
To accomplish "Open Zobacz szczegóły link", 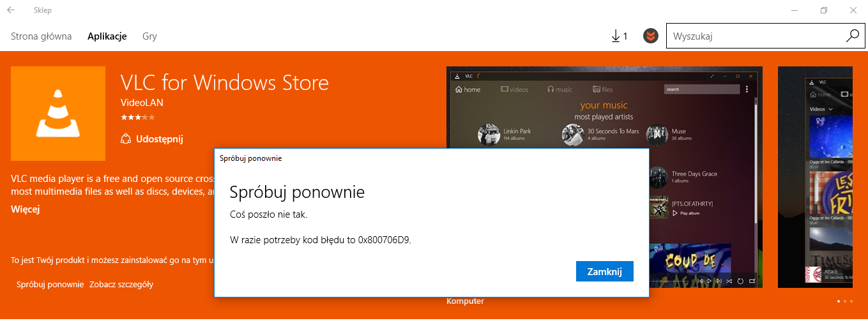I will 121,285.
